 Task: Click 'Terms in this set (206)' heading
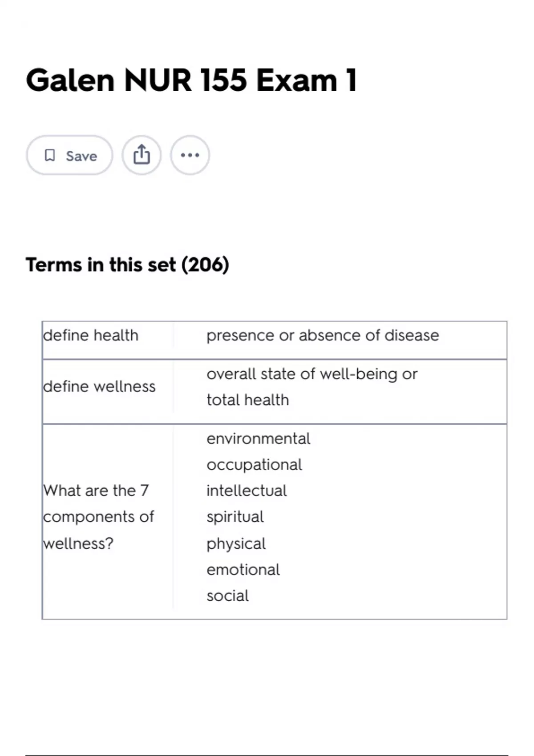(127, 265)
